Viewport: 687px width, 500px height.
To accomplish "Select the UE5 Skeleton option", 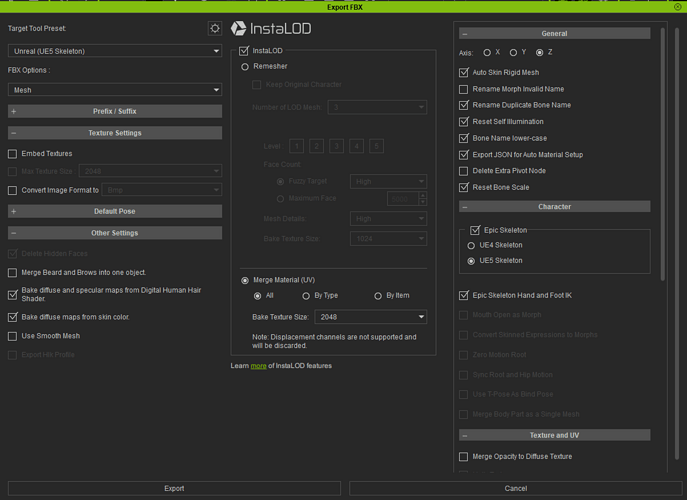I will click(471, 261).
